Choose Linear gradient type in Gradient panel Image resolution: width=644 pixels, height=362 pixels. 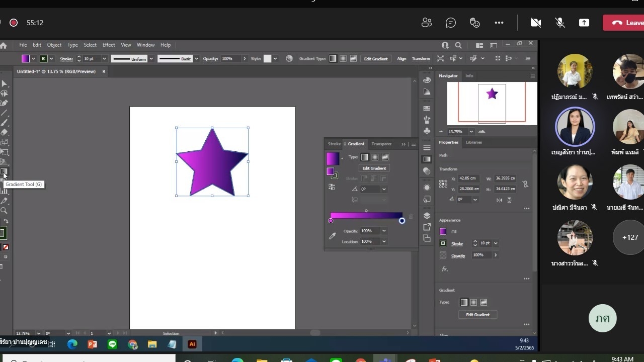(x=365, y=157)
